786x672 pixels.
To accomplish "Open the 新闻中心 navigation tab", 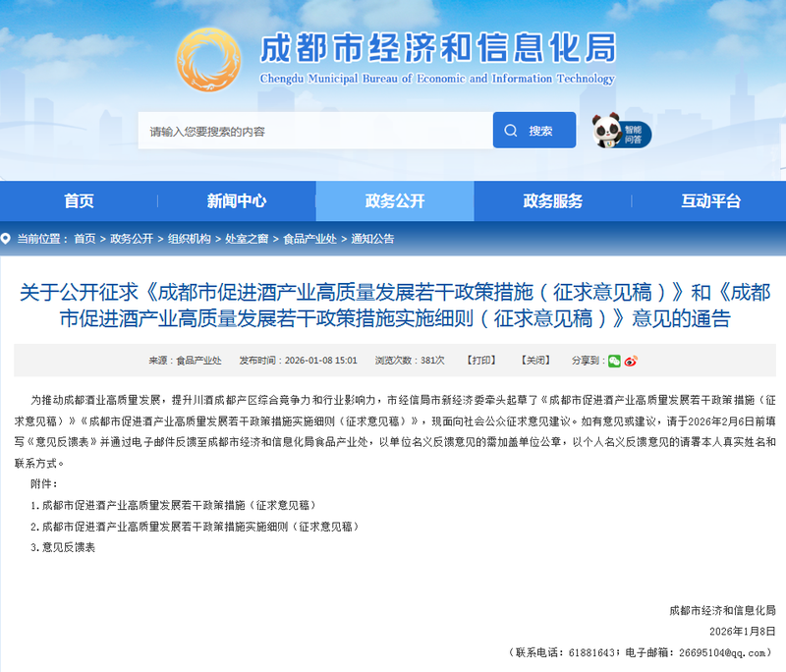I will [x=236, y=201].
